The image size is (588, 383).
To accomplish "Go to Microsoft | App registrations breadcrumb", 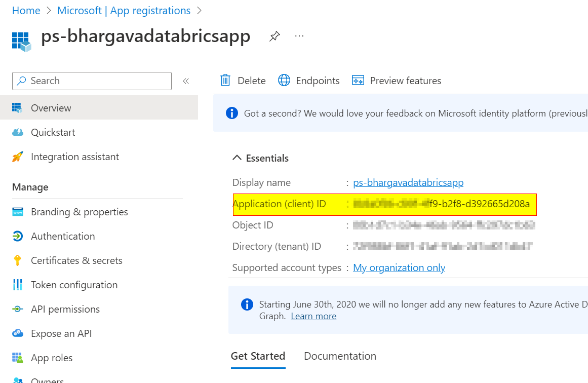I will [124, 11].
